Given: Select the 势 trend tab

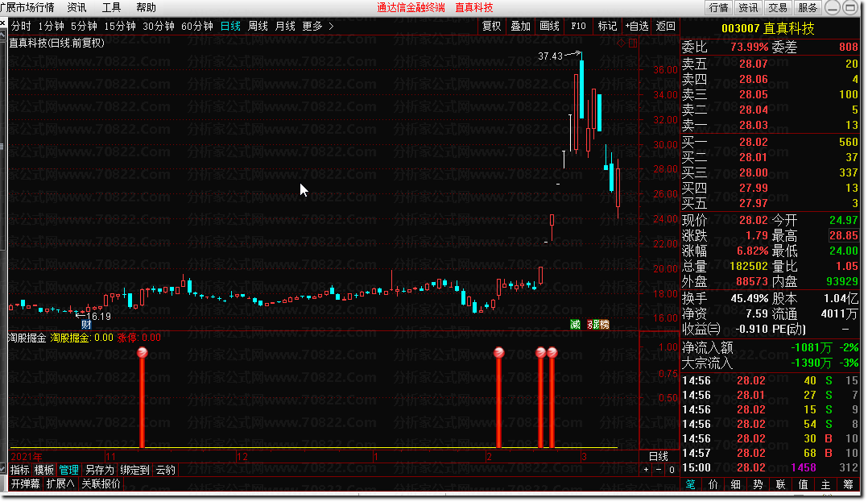Looking at the screenshot, I should point(758,484).
